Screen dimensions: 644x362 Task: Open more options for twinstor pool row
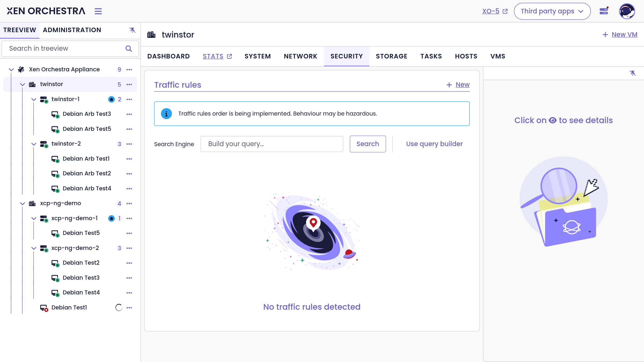pyautogui.click(x=129, y=84)
